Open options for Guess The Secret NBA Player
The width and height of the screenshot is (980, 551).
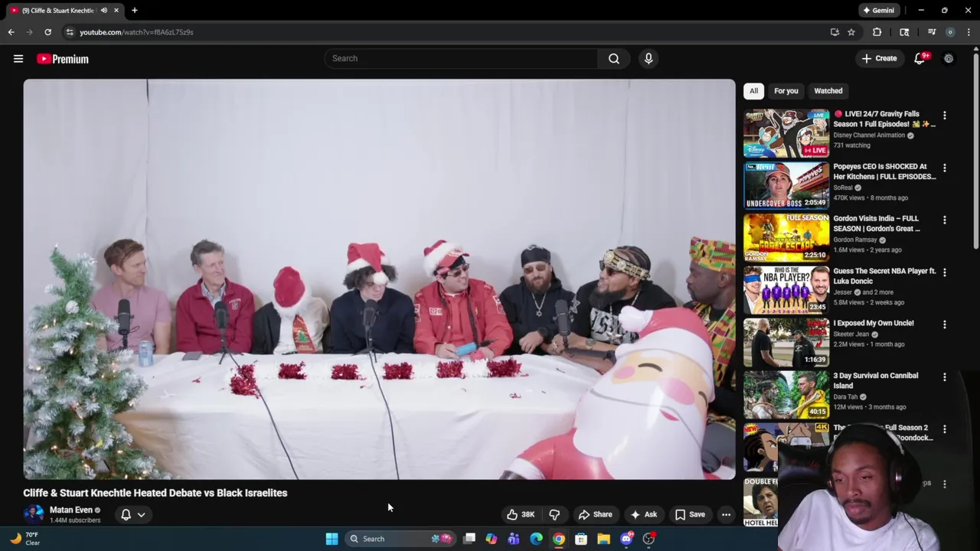point(944,272)
